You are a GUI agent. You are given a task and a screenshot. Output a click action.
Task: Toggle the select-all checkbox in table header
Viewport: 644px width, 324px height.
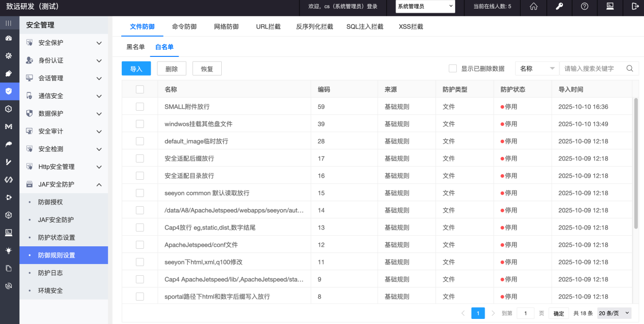click(140, 89)
